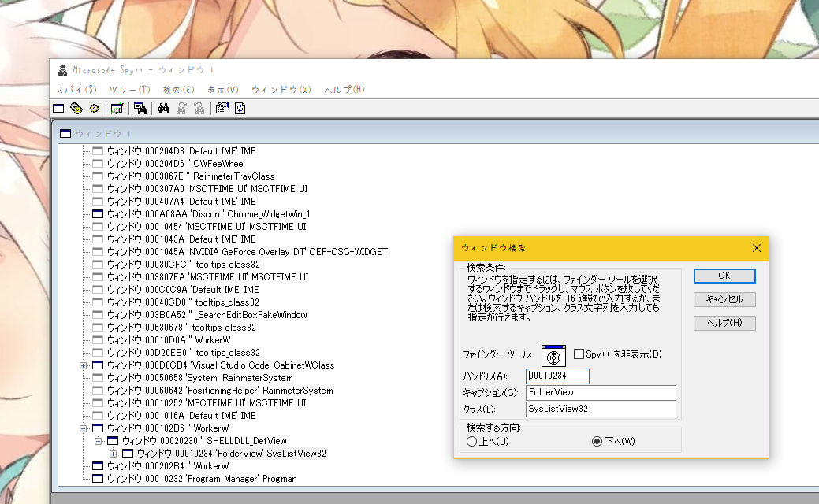819x504 pixels.
Task: Click window icon of Program Manager Progman row
Action: [x=98, y=479]
